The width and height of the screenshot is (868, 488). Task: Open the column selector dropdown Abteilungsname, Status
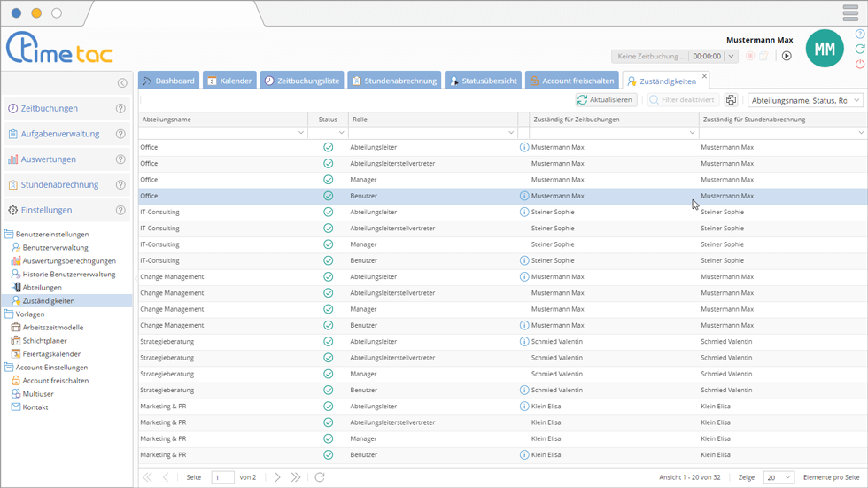click(805, 100)
